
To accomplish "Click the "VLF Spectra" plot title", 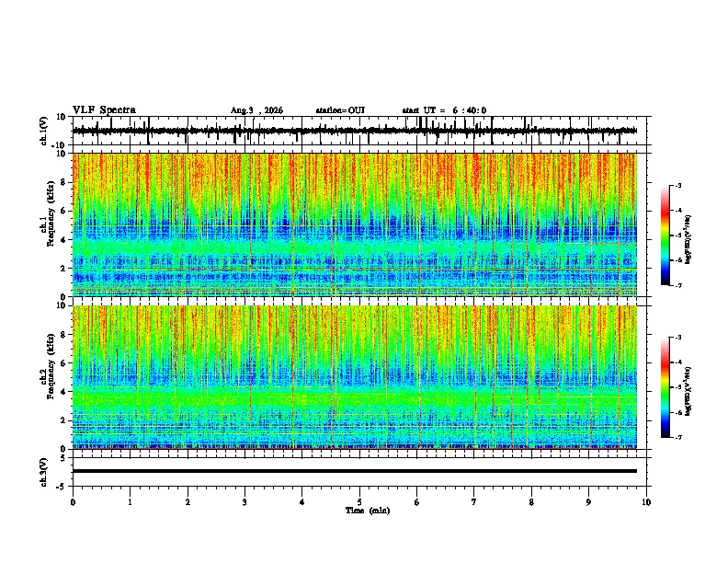I will [x=104, y=110].
